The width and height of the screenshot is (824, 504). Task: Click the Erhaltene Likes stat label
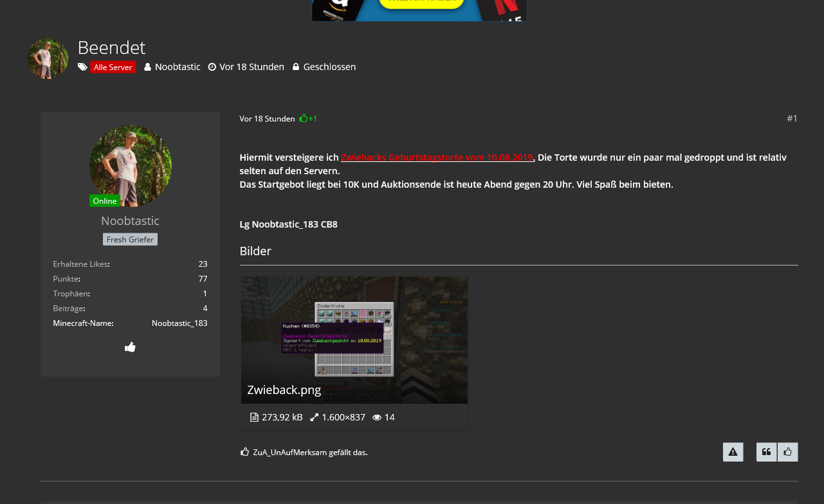click(x=80, y=264)
